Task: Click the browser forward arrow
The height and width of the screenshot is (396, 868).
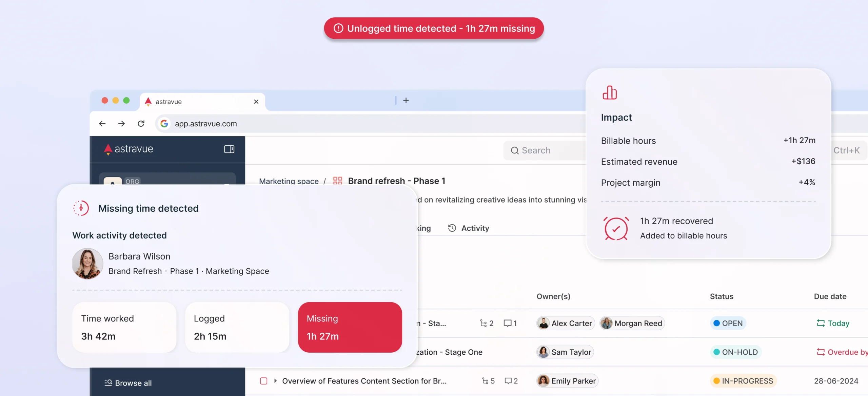Action: click(x=121, y=124)
